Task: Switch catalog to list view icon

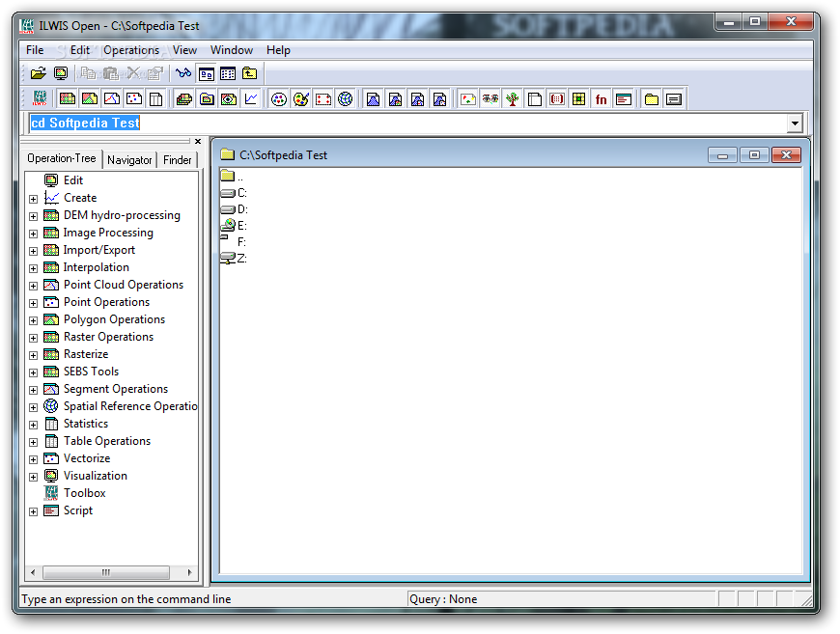Action: click(x=207, y=73)
